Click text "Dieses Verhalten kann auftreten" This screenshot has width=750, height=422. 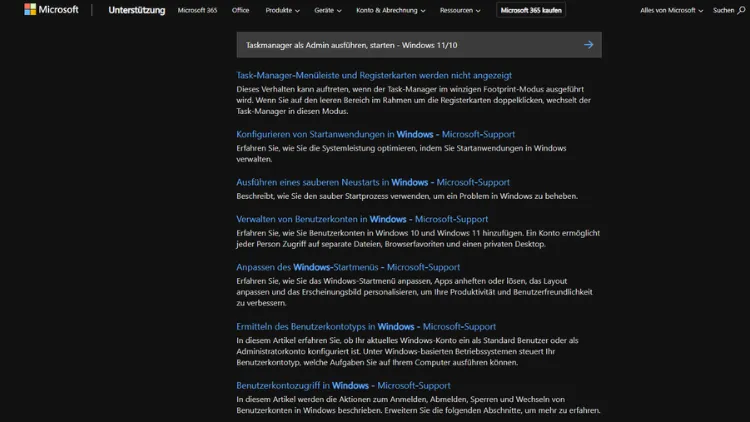click(x=292, y=89)
